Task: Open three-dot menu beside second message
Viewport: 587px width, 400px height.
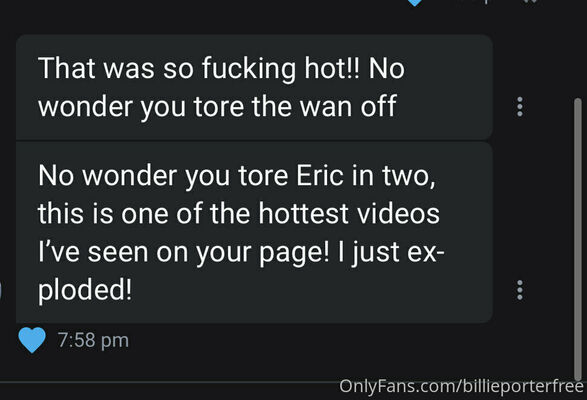Action: click(520, 290)
